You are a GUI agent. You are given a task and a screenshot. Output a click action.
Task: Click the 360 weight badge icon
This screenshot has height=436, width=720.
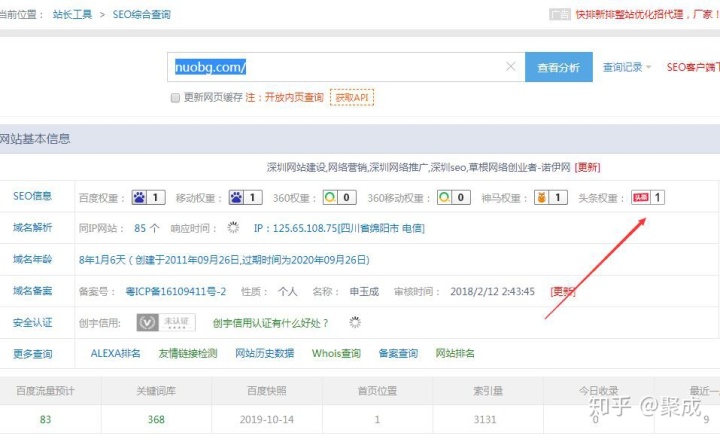coord(326,197)
